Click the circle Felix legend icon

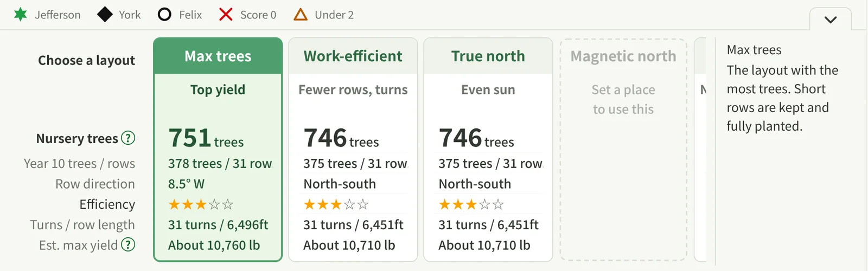click(x=164, y=15)
